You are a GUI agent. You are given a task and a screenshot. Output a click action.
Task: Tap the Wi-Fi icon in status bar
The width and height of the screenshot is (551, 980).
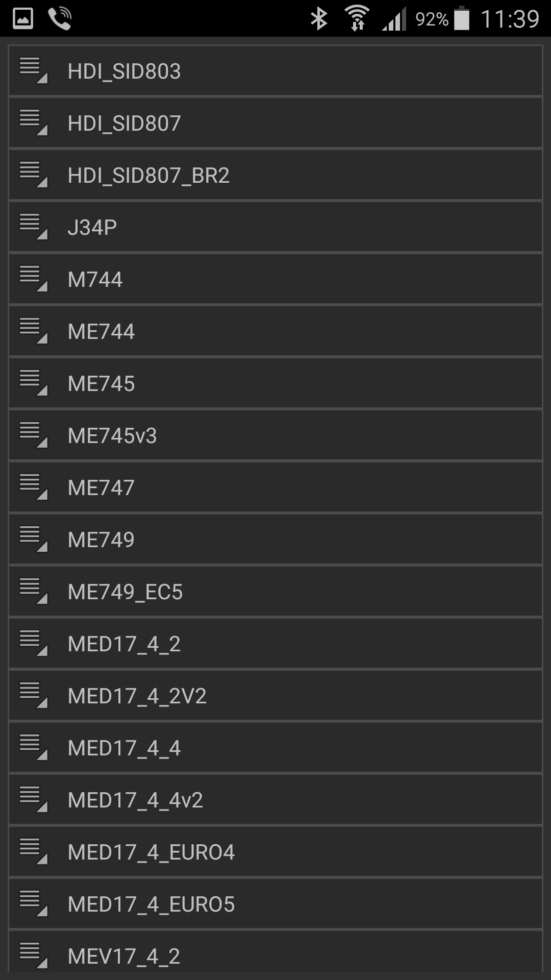[357, 19]
